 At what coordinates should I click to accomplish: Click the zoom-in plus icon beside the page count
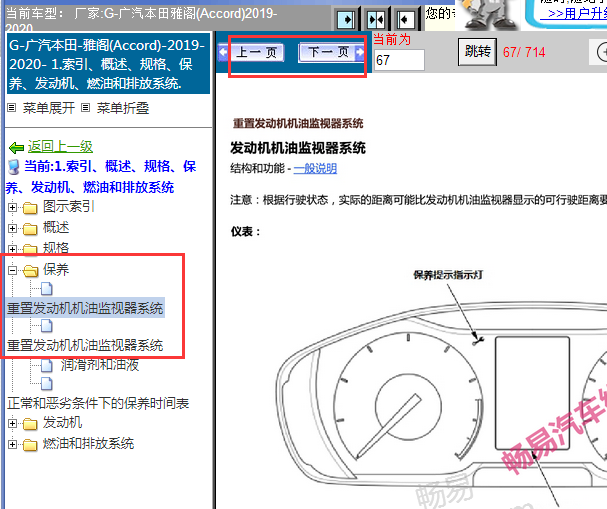[601, 51]
